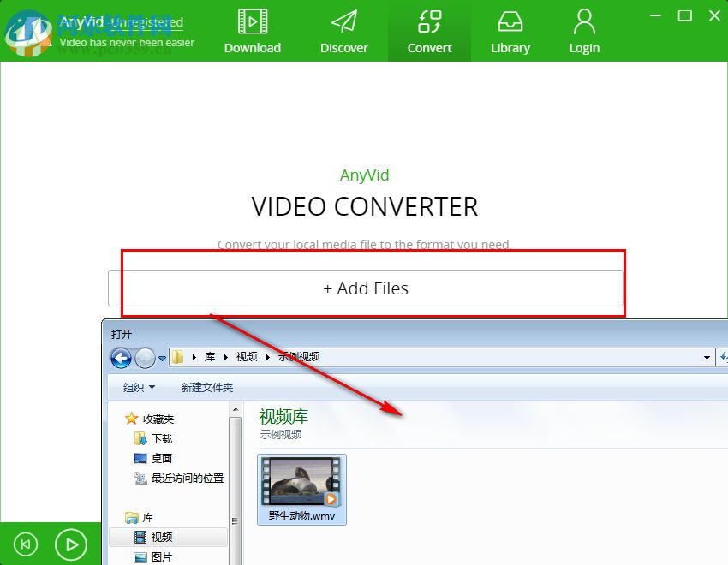
Task: Click the Login person icon
Action: tap(583, 23)
